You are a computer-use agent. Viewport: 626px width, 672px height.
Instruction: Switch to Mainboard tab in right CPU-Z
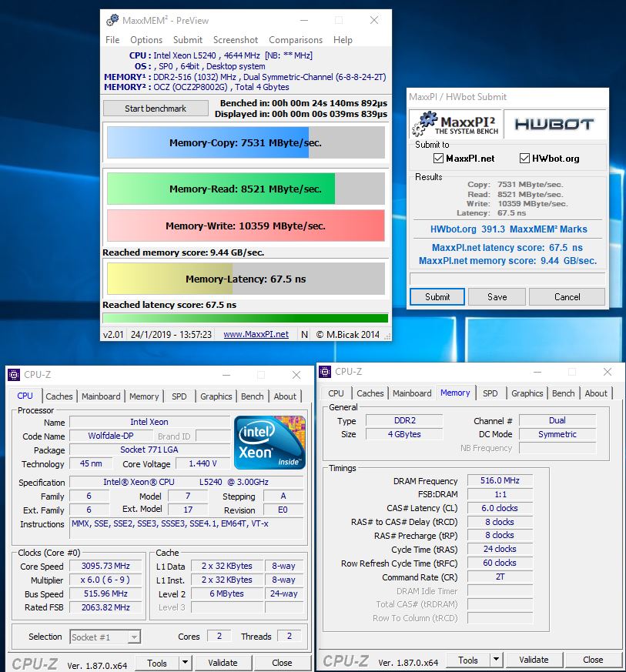click(x=412, y=393)
